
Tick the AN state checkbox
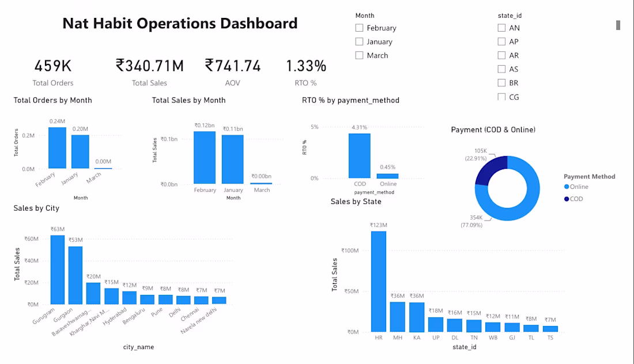501,28
